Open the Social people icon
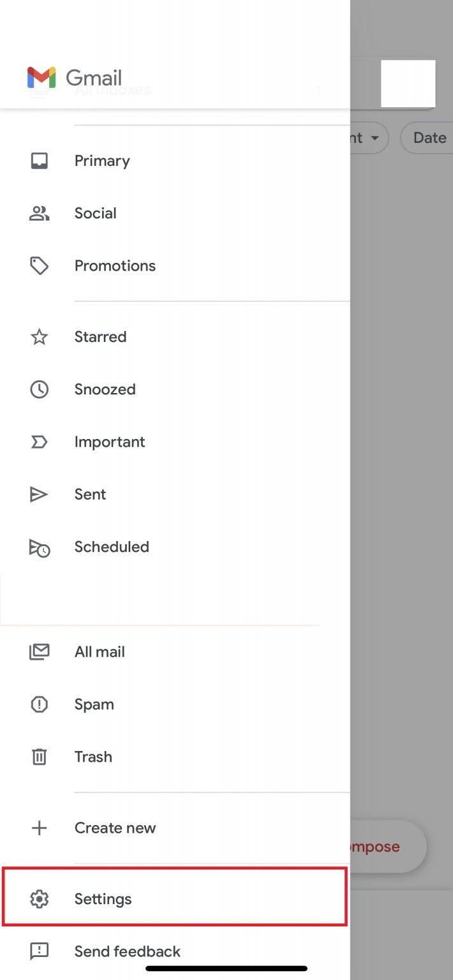This screenshot has height=980, width=453. [x=40, y=213]
